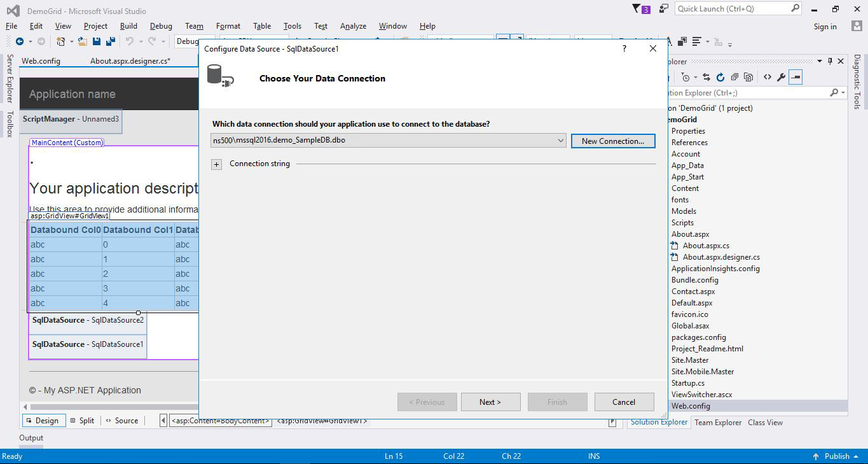Click the Undo arrow icon
The height and width of the screenshot is (464, 868).
click(130, 41)
